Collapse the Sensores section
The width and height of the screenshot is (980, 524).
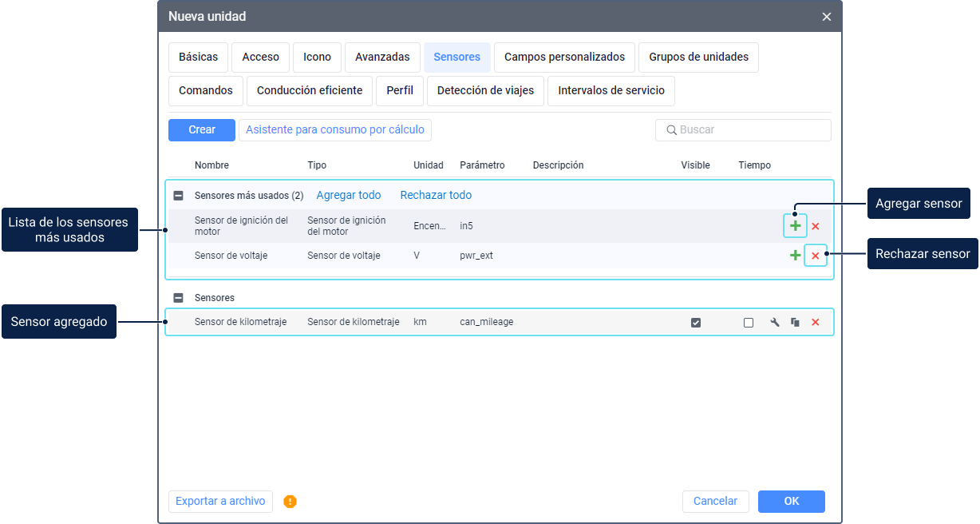[x=179, y=298]
